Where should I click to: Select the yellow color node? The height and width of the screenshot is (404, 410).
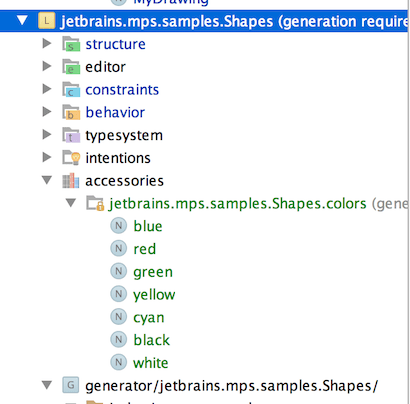click(x=154, y=295)
